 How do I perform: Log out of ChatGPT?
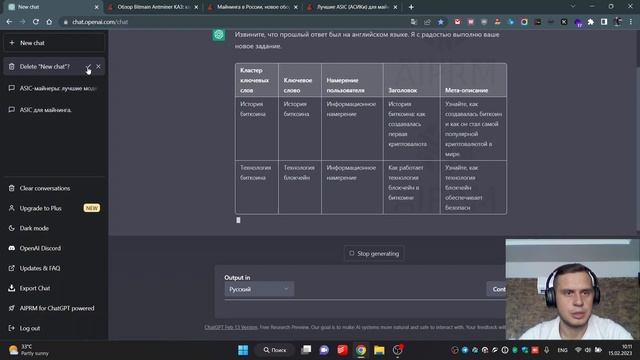(53, 328)
